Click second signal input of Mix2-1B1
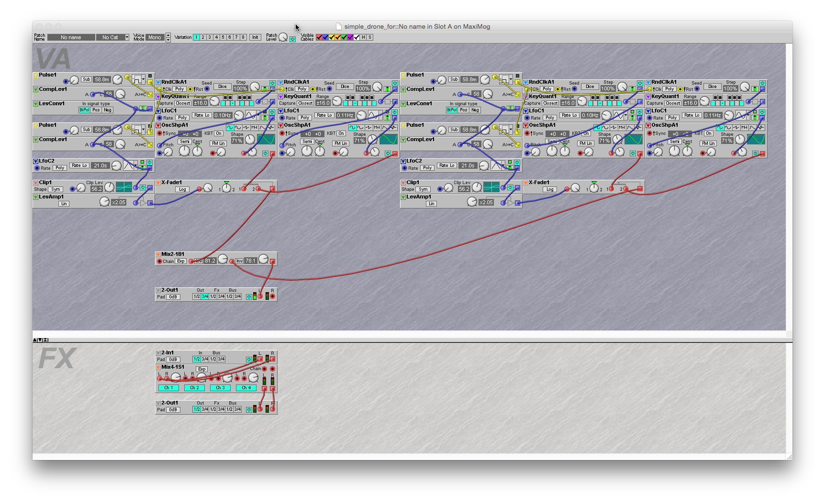 [x=232, y=261]
